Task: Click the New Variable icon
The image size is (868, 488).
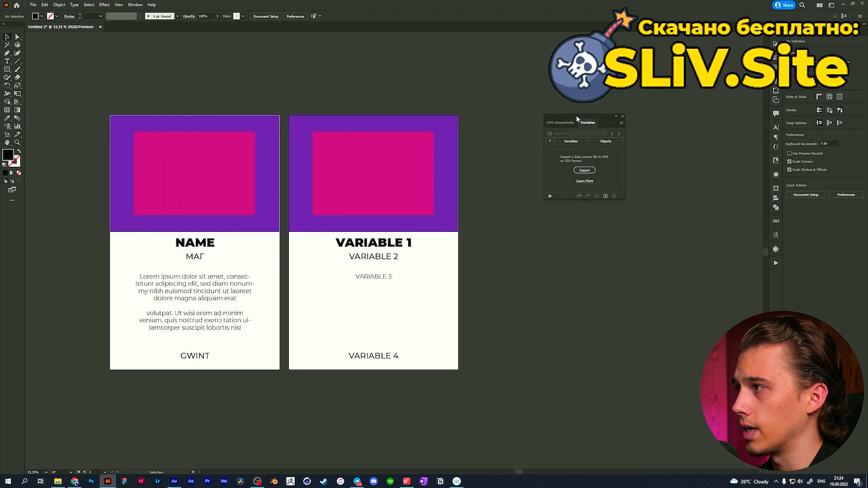Action: (605, 196)
